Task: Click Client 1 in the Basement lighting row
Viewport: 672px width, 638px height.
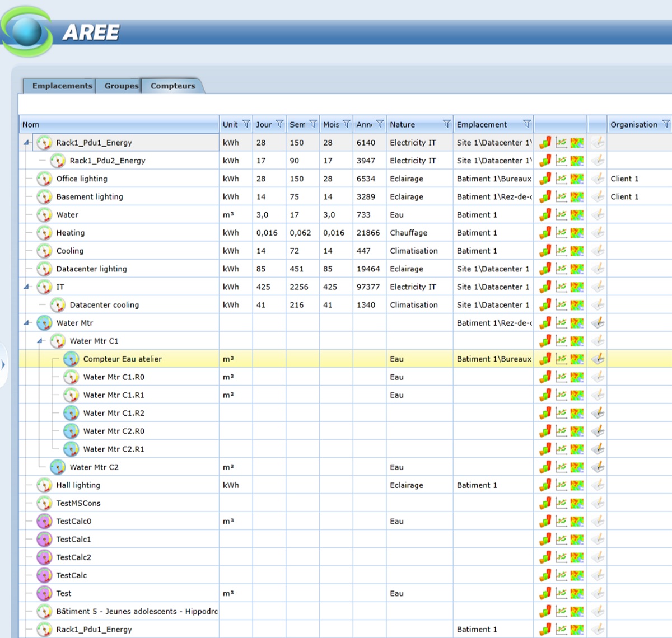Action: coord(624,196)
